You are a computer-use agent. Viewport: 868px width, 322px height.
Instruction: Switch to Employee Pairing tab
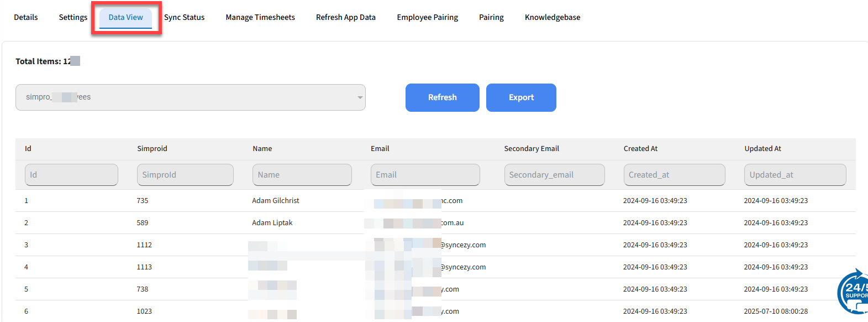point(428,17)
